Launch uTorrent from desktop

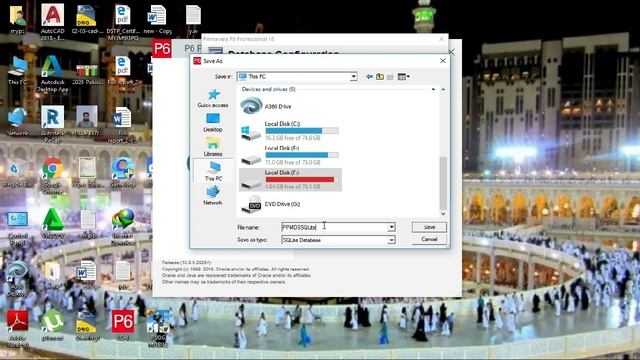(52, 325)
